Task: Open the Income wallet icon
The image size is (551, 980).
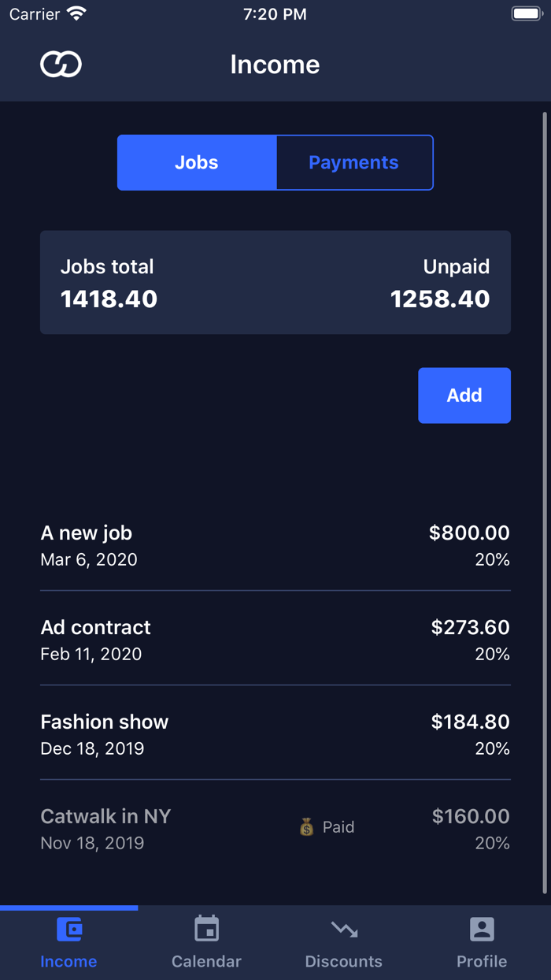Action: coord(69,930)
